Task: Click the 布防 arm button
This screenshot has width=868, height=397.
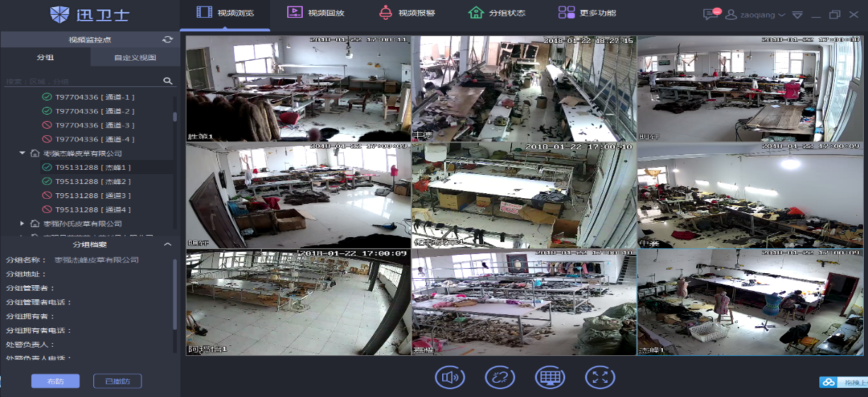Action: pyautogui.click(x=55, y=381)
